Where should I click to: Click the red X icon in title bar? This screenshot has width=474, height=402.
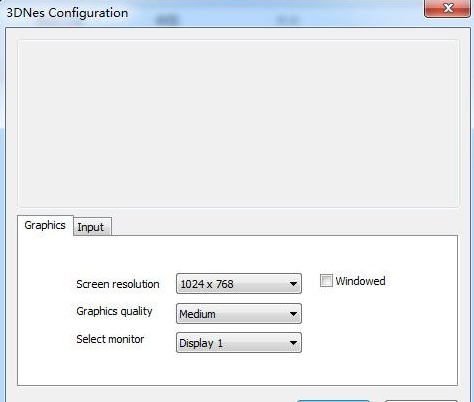coord(449,8)
